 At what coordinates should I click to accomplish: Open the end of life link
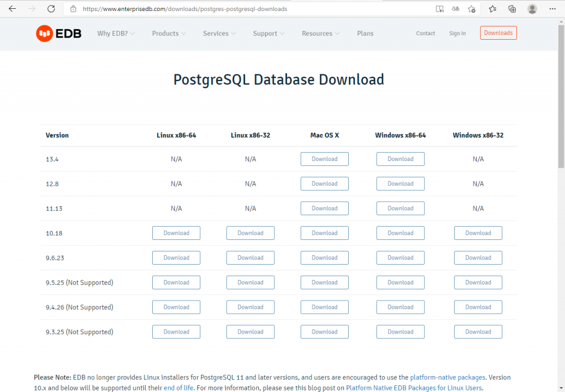click(x=178, y=388)
